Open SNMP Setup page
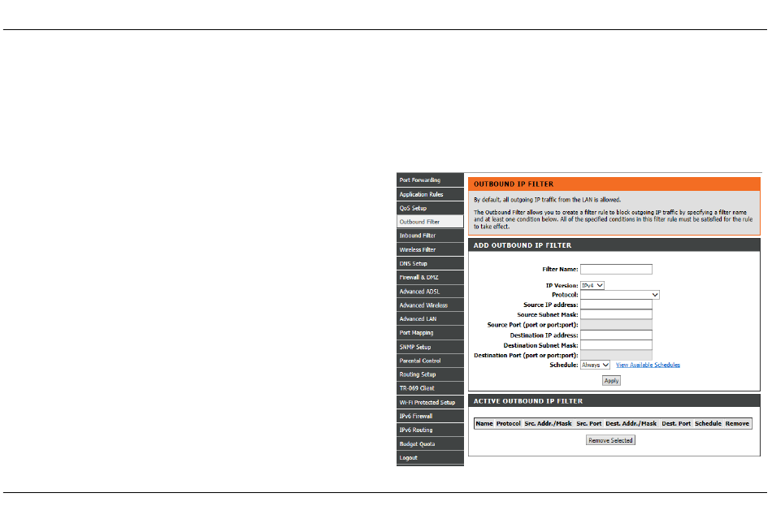 point(430,347)
